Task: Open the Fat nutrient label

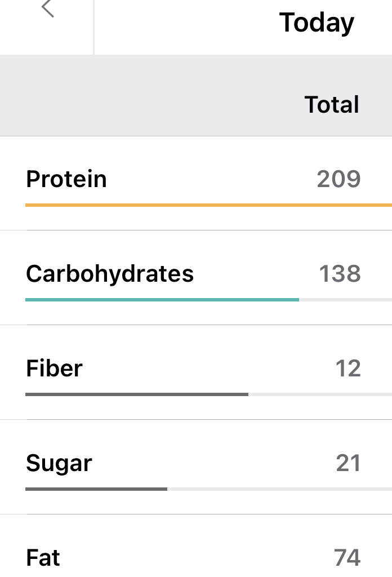Action: (x=43, y=558)
